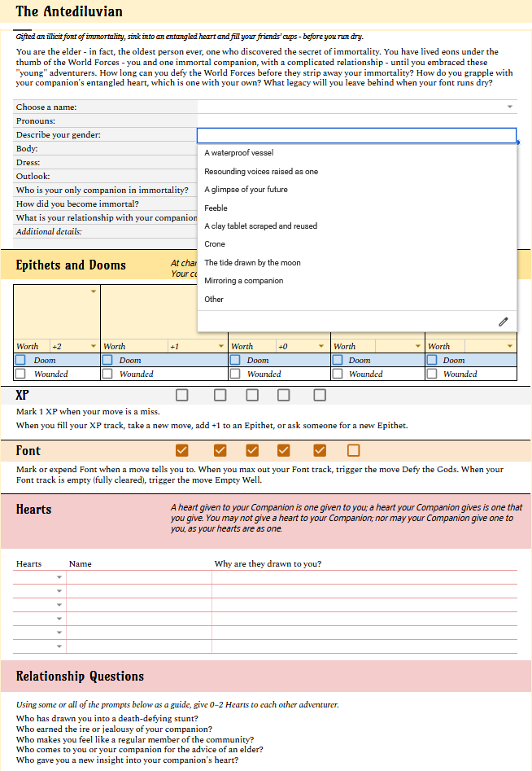The width and height of the screenshot is (532, 771).
Task: Check Doom under Worth +2
Action: [x=20, y=360]
